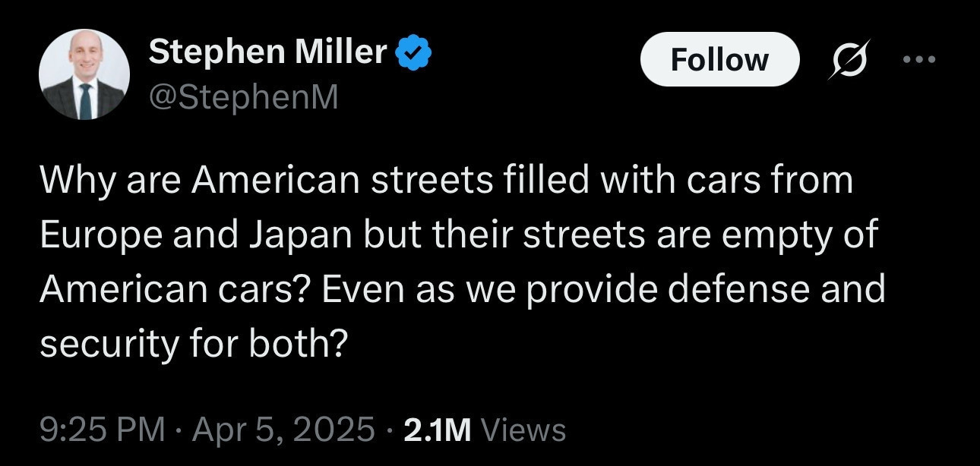Open Stephen Miller's profile photo
Image resolution: width=980 pixels, height=466 pixels.
(x=84, y=74)
